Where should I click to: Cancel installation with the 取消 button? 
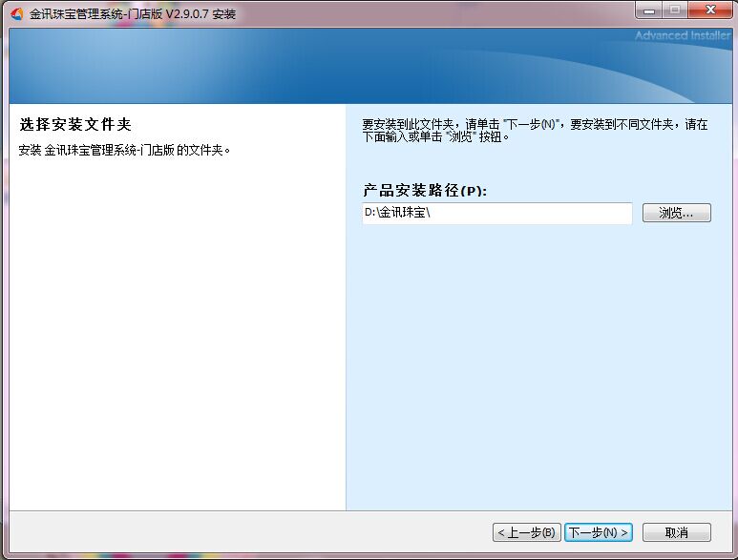pos(676,532)
